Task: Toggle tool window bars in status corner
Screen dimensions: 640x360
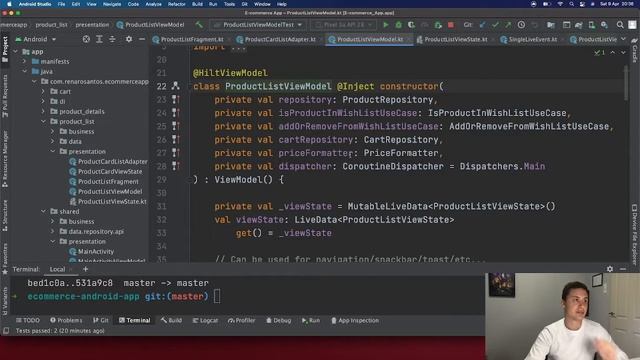Action: point(6,331)
